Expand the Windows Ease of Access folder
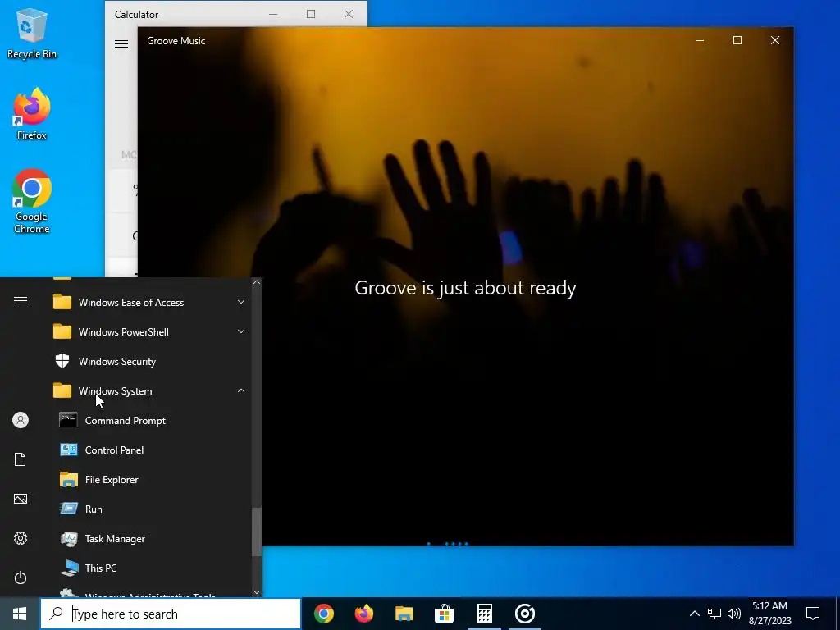The image size is (840, 630). (x=148, y=303)
